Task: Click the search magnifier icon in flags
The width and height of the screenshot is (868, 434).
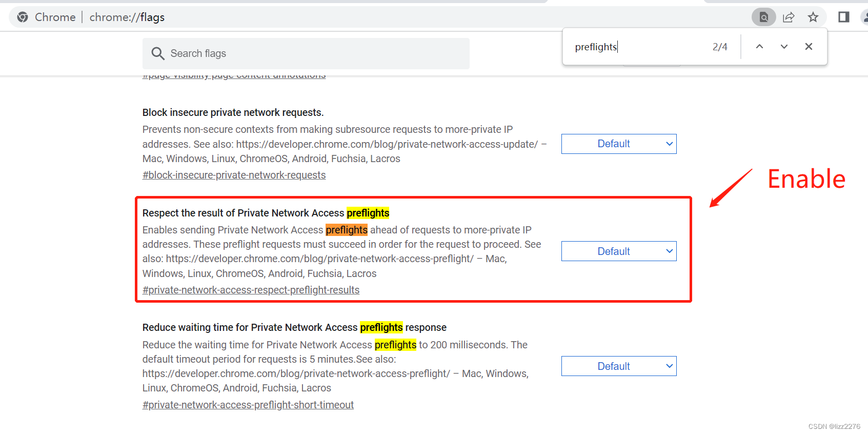Action: (x=158, y=53)
